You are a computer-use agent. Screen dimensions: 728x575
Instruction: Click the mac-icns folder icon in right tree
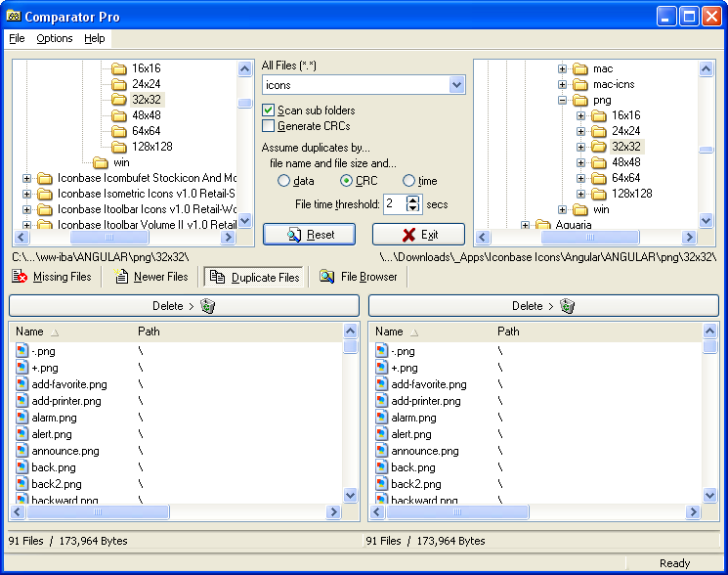click(x=580, y=84)
